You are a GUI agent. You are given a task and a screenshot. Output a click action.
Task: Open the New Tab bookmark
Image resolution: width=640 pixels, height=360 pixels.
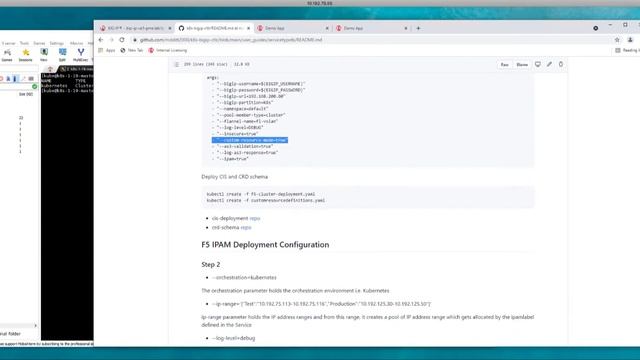[x=131, y=50]
